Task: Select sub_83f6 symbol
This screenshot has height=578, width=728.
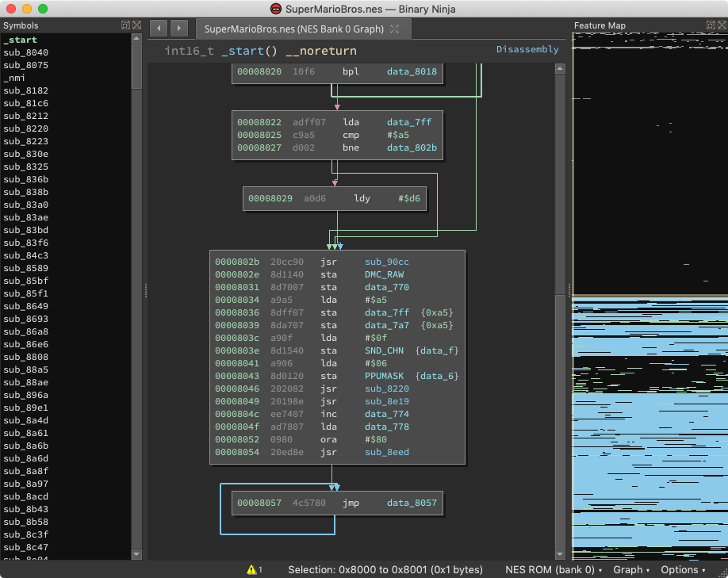Action: [x=25, y=243]
